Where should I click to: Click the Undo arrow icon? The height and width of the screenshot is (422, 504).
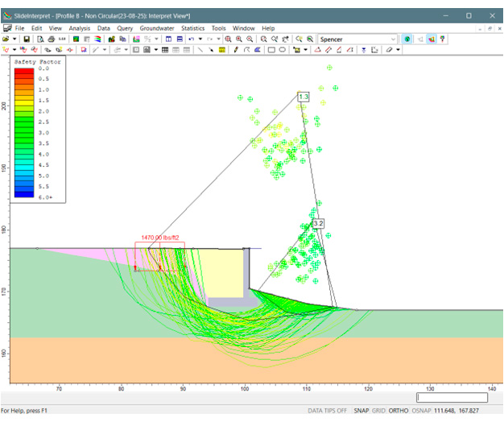tap(191, 39)
